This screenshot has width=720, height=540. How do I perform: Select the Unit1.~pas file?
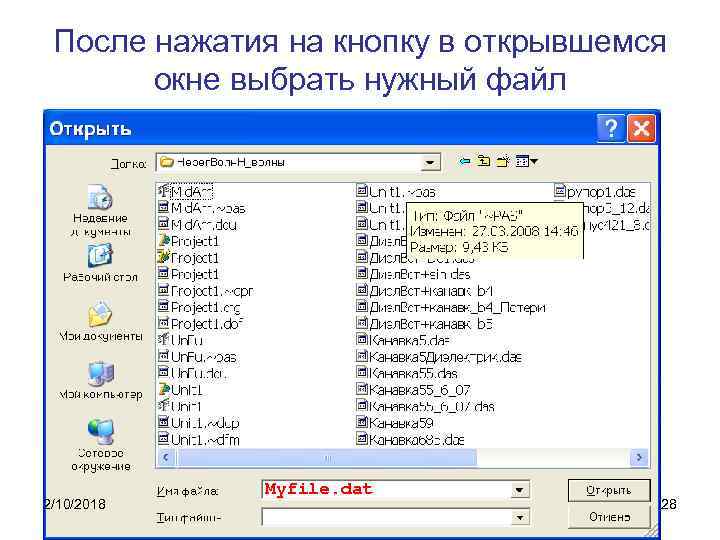pyautogui.click(x=396, y=191)
